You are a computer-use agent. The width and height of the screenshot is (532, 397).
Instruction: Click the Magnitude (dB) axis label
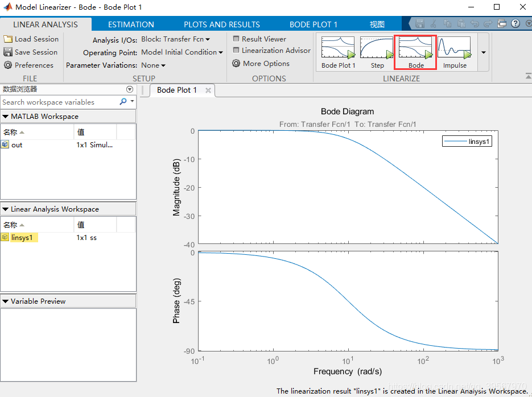(176, 188)
